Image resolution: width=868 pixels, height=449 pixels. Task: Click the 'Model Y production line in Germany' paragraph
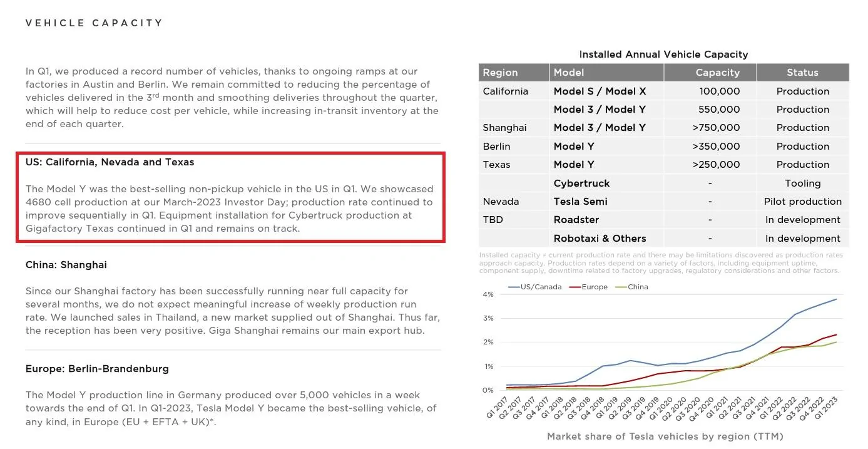pos(232,408)
